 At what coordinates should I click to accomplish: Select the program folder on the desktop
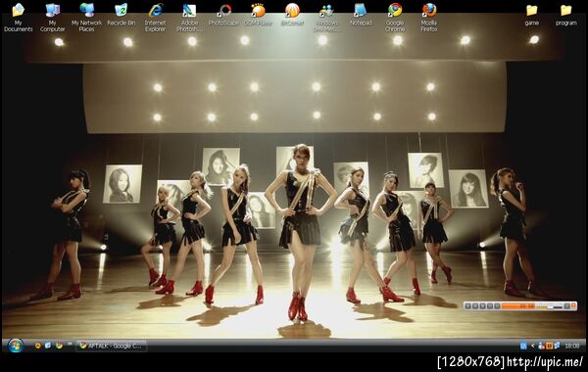point(565,15)
